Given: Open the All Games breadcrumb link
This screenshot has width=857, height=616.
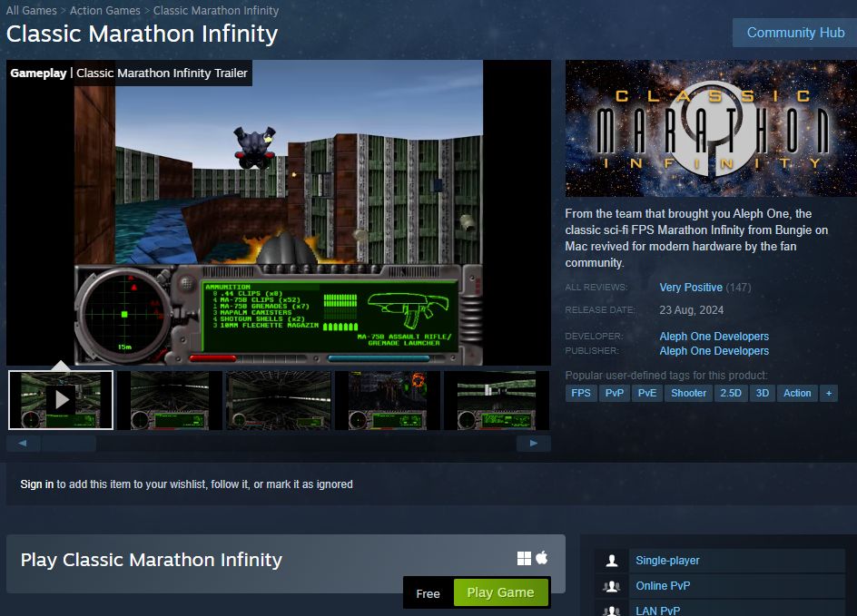Looking at the screenshot, I should [31, 10].
